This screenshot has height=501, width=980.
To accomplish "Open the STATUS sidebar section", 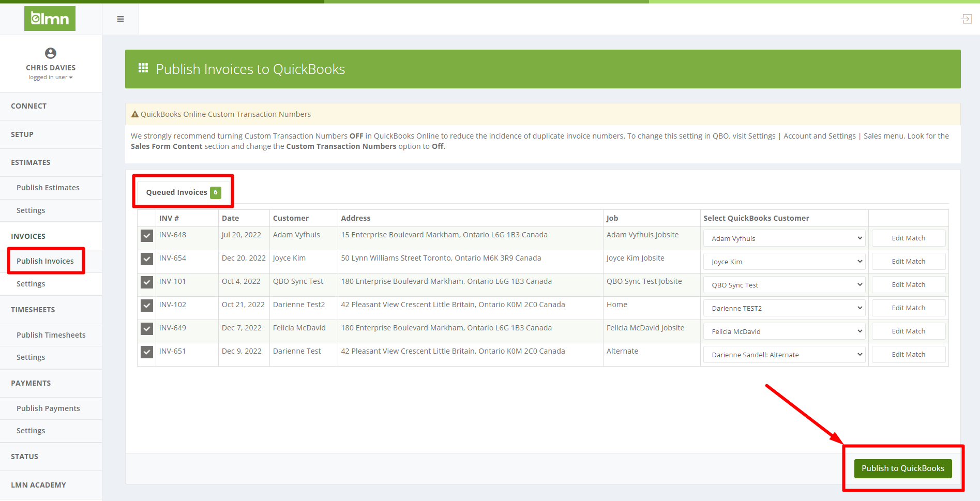I will tap(51, 457).
